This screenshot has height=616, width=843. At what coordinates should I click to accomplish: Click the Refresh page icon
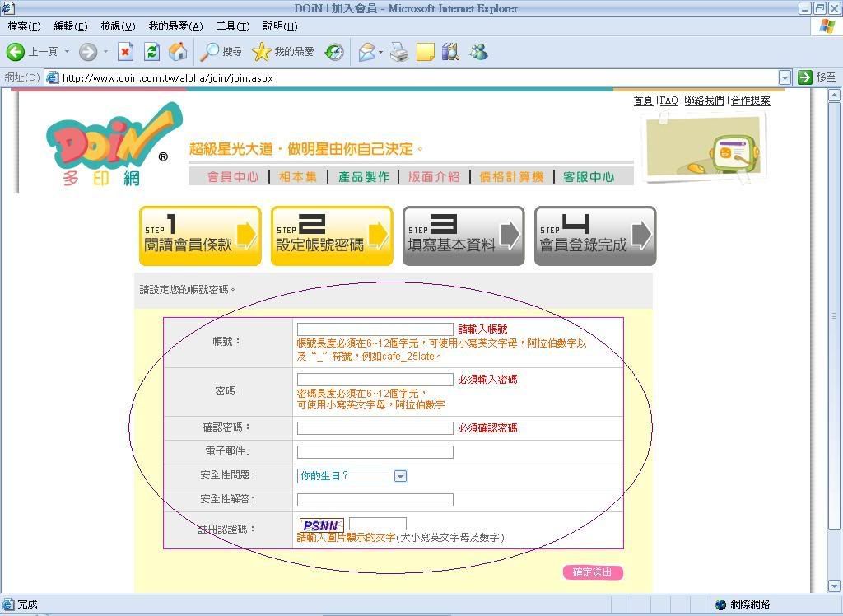(x=151, y=52)
